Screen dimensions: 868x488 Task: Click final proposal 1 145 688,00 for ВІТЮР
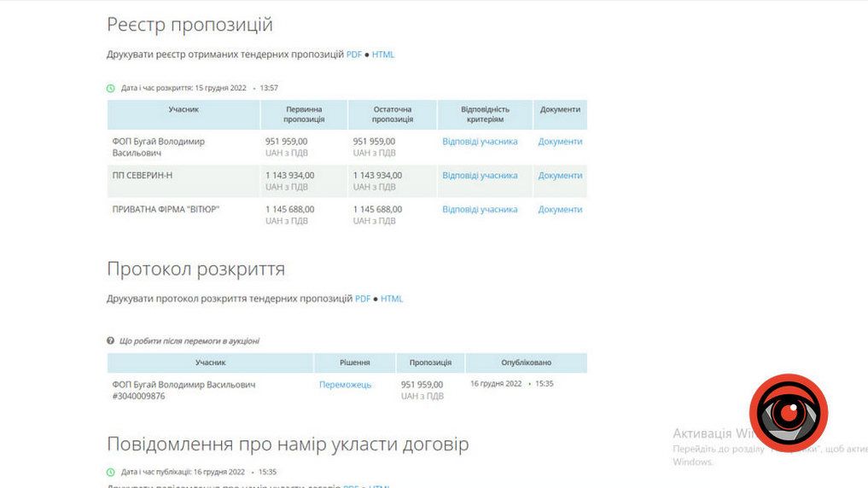(x=377, y=209)
